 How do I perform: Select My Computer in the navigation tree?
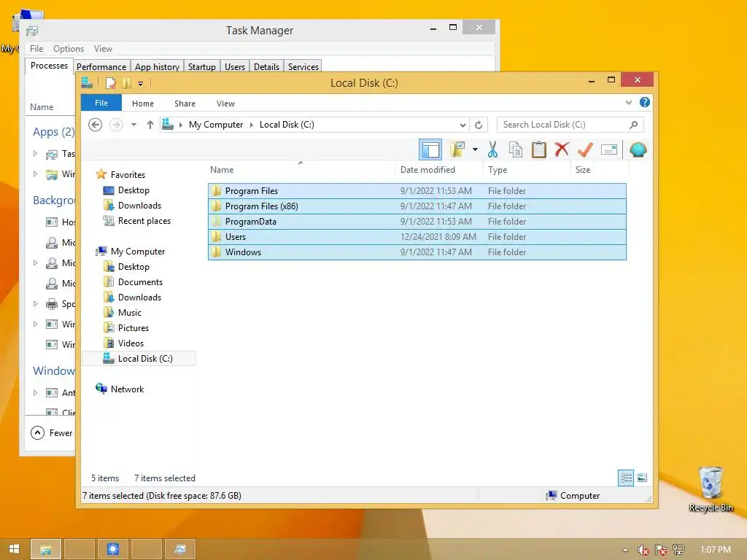[138, 252]
